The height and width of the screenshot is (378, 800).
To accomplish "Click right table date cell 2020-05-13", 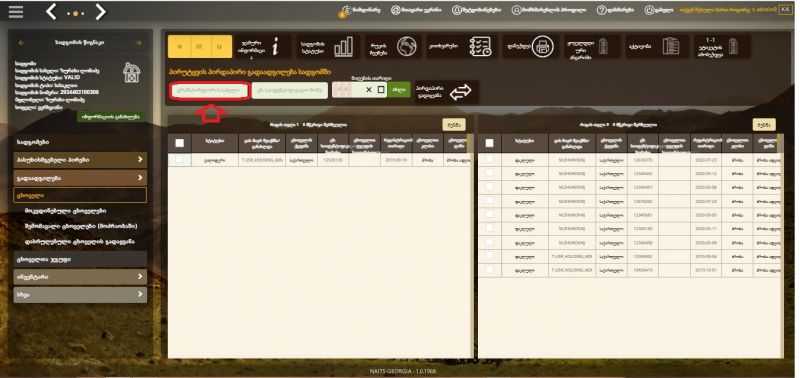I will click(706, 173).
